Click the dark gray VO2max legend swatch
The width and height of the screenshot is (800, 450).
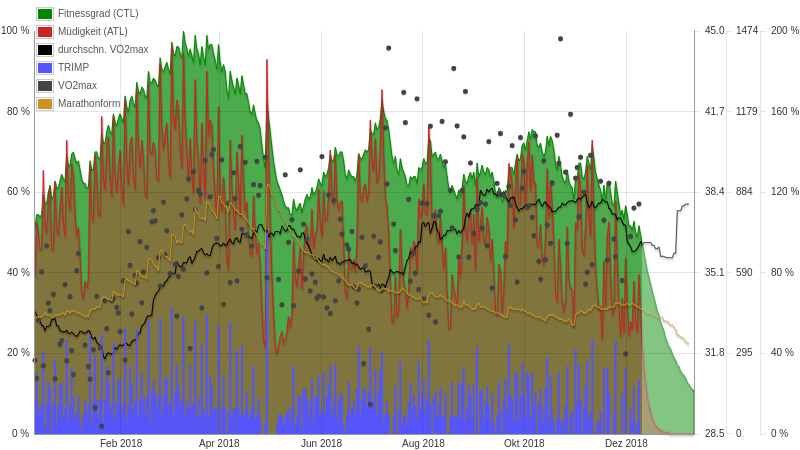pos(45,86)
